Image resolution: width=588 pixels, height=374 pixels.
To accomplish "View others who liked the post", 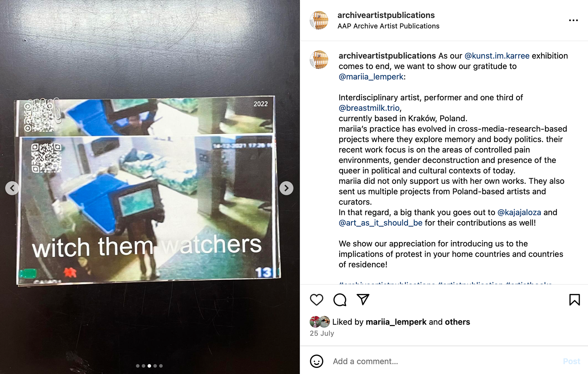I will pyautogui.click(x=457, y=322).
